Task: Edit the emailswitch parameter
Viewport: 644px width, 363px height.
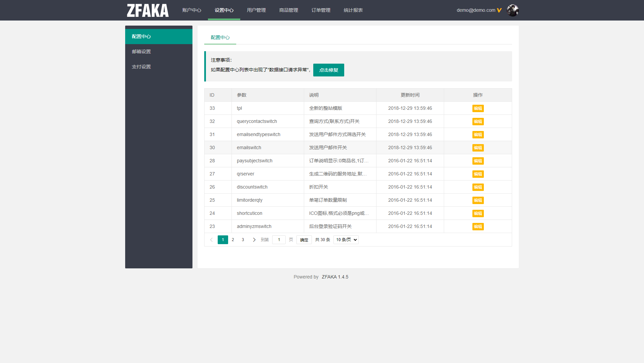Action: (x=477, y=147)
